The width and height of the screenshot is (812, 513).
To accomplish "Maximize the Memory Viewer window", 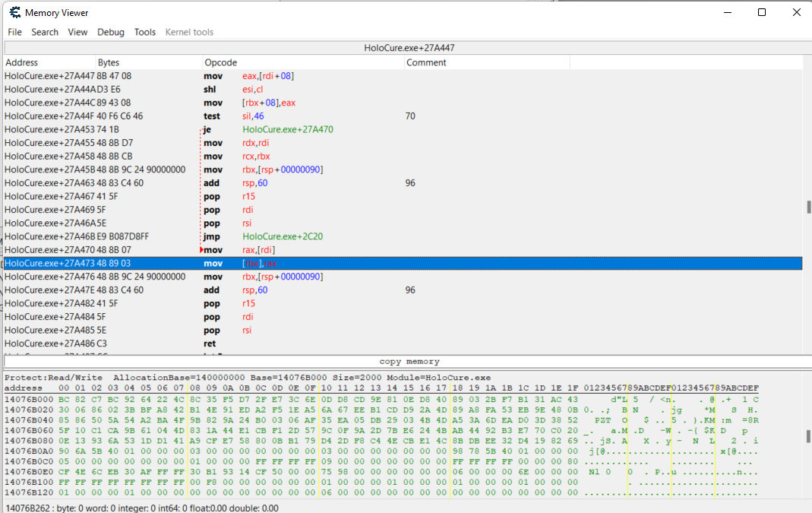I will tap(762, 12).
